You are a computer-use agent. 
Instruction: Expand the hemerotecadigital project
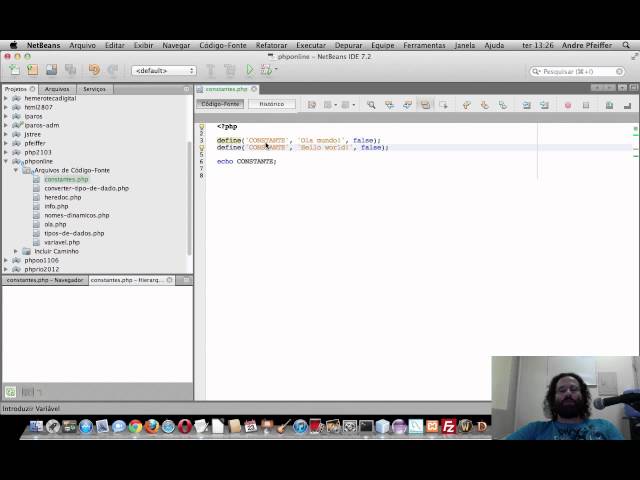(6, 98)
